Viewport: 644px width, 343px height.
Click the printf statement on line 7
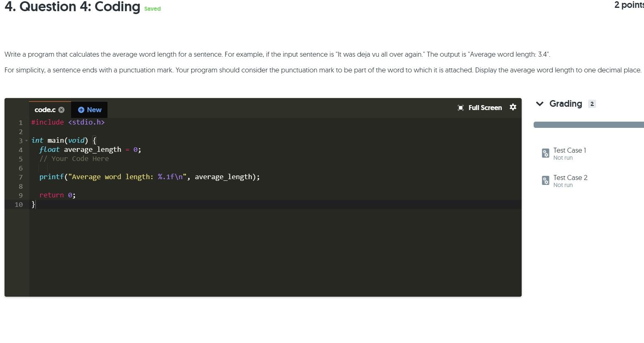tap(150, 177)
